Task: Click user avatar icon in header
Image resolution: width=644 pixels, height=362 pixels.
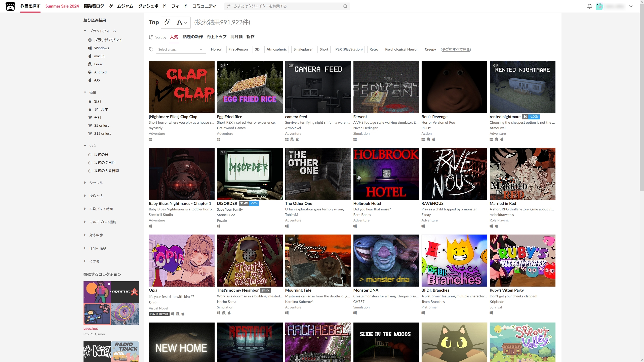Action: (x=599, y=6)
